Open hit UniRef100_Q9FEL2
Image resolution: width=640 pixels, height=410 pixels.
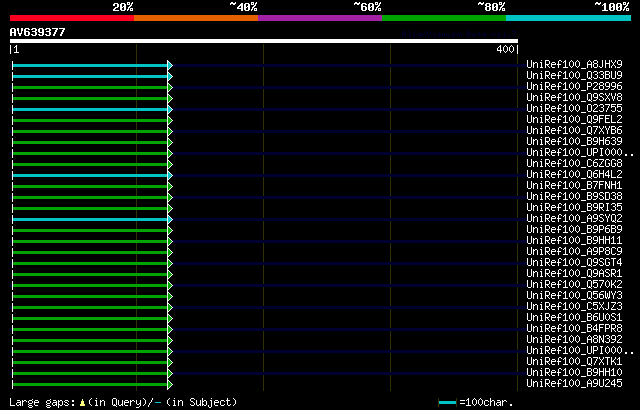[574, 120]
